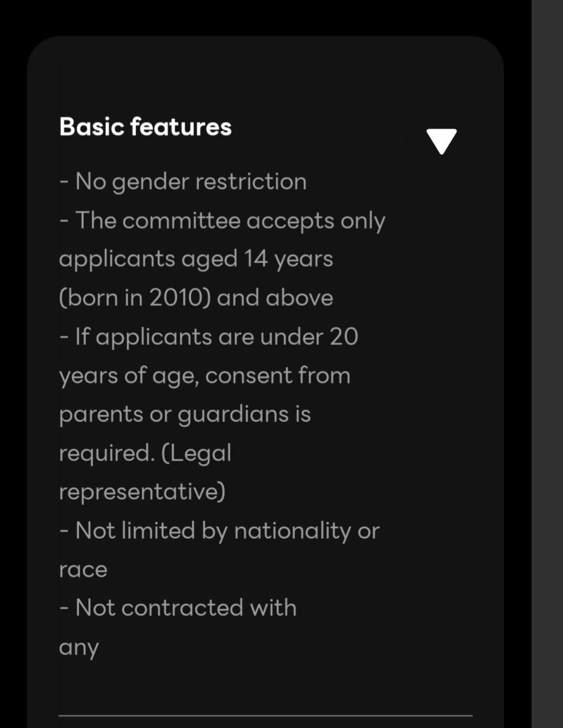563x728 pixels.
Task: Tap the word representative)
Action: [x=142, y=491]
